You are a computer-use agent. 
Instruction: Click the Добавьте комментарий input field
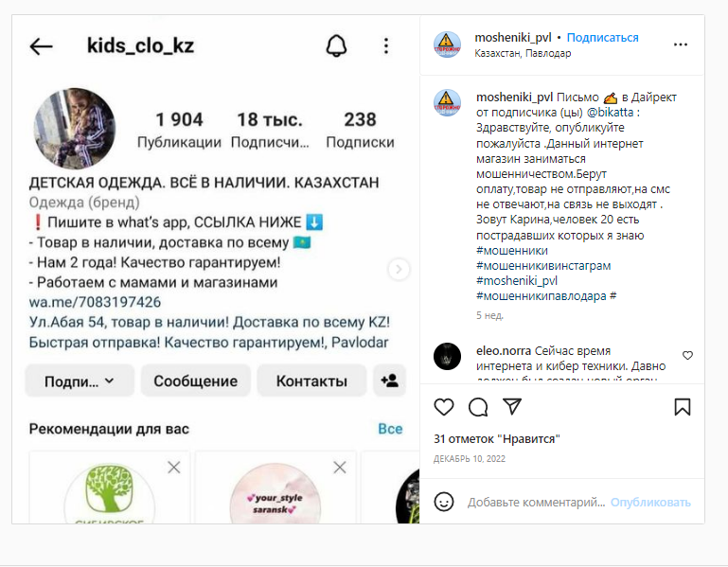coord(536,502)
